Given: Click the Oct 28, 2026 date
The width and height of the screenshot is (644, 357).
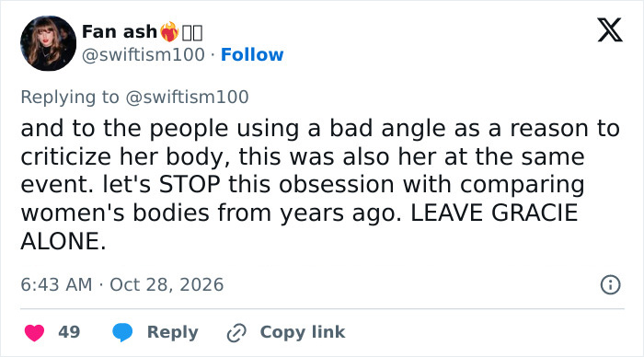Looking at the screenshot, I should (167, 284).
